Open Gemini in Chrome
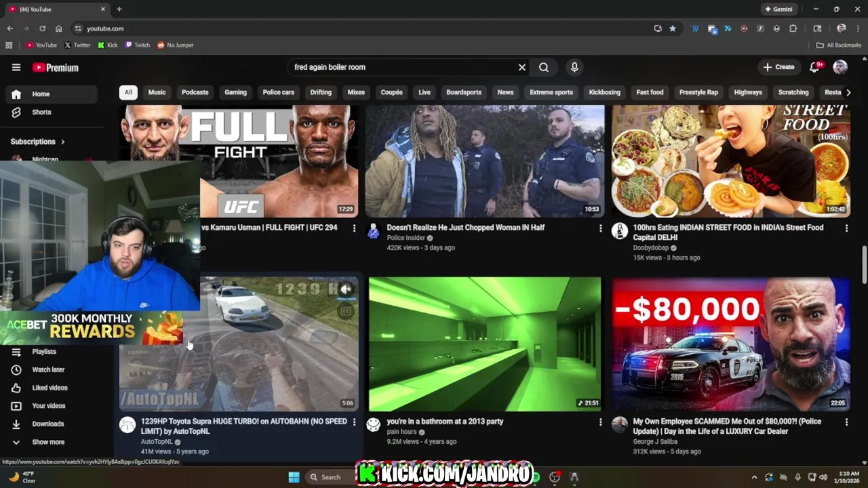The image size is (868, 488). 778,9
